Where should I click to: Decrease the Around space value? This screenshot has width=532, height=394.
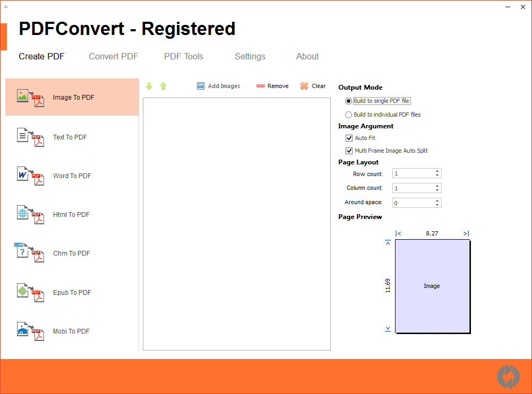coord(437,205)
